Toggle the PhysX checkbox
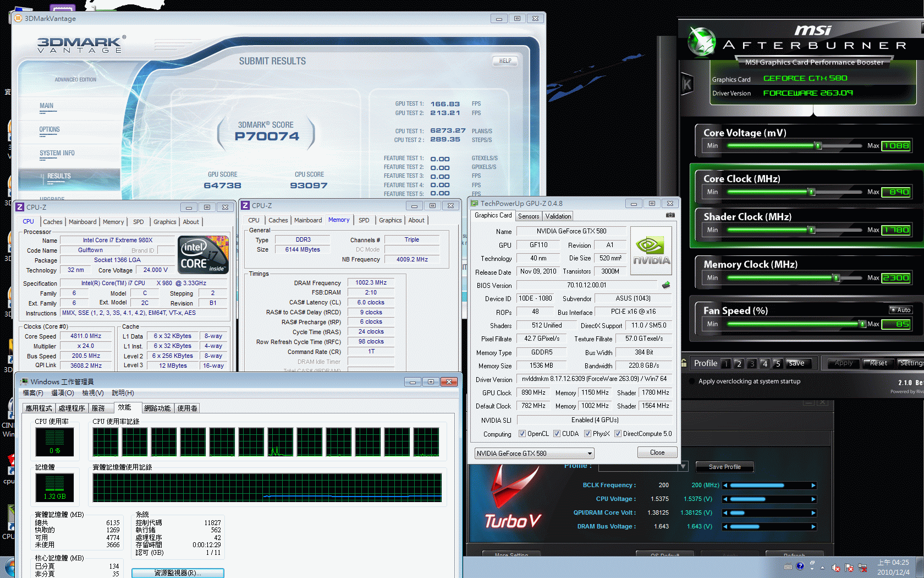 (587, 434)
